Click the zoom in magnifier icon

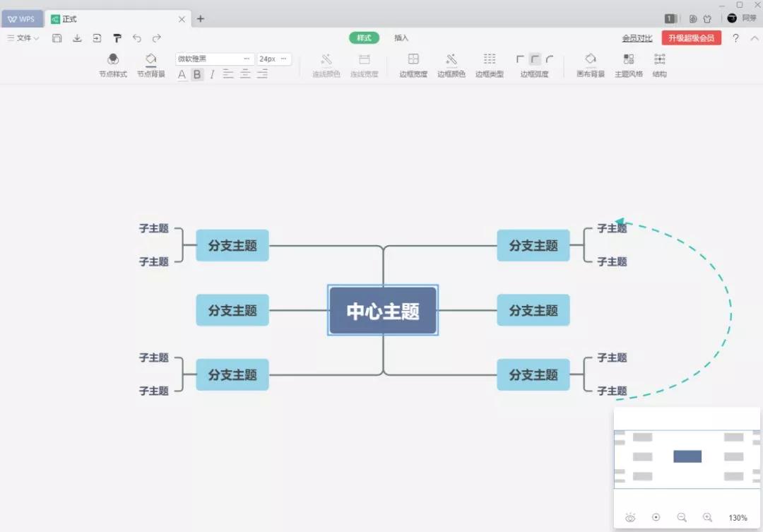[707, 516]
